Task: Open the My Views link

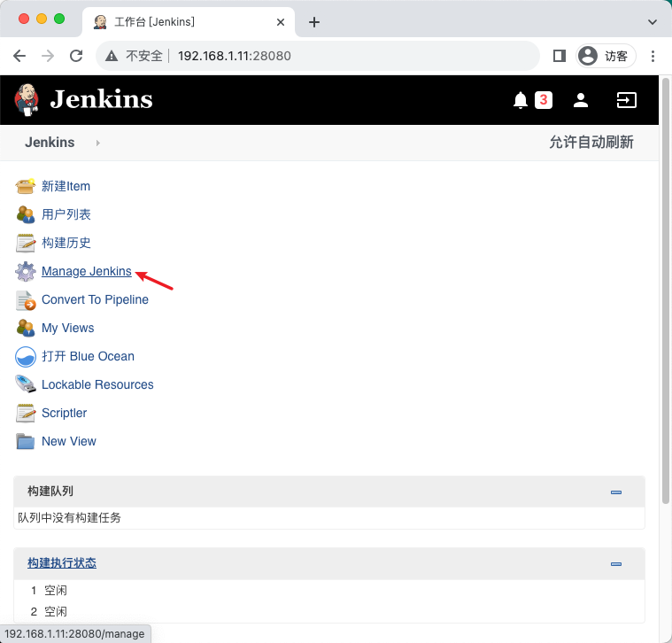Action: tap(67, 328)
